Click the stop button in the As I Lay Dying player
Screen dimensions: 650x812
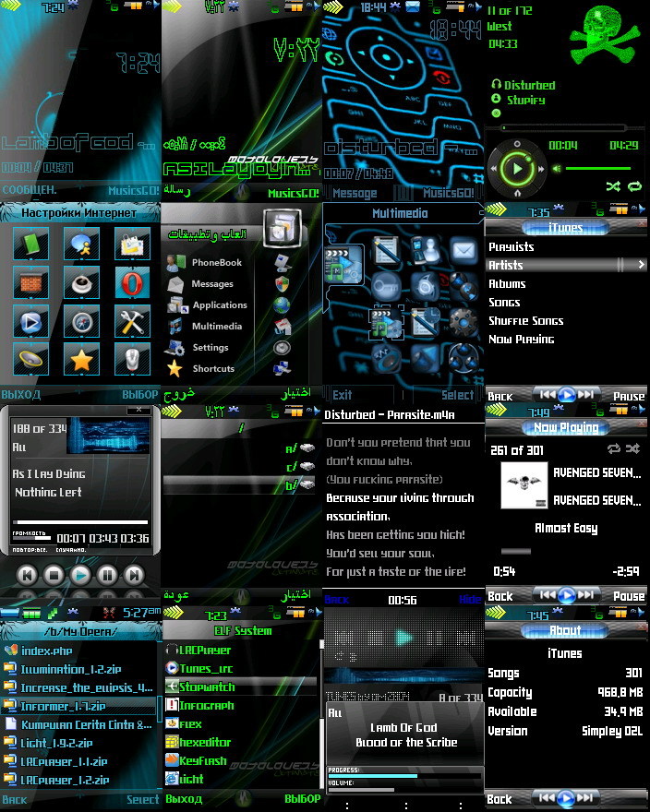[x=54, y=575]
